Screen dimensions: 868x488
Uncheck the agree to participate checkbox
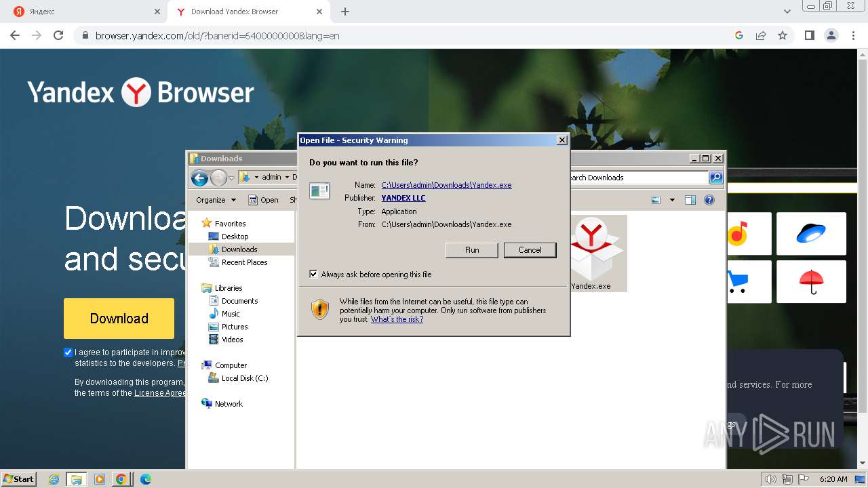[68, 352]
